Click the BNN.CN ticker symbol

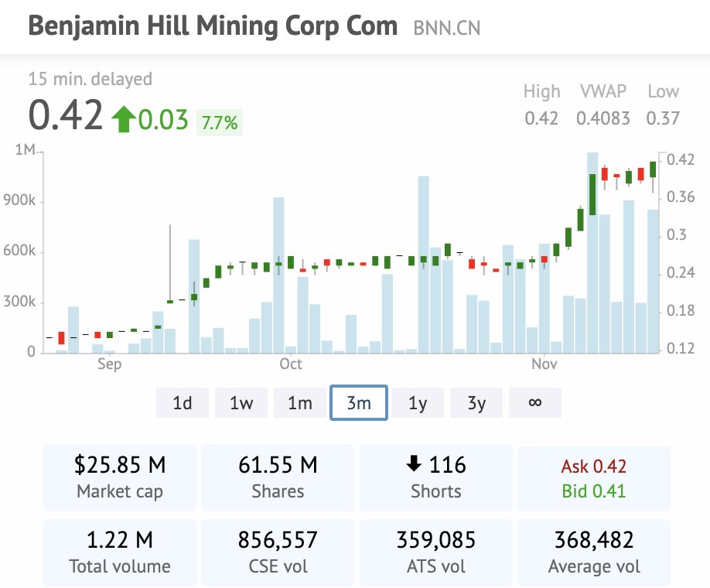click(x=447, y=28)
